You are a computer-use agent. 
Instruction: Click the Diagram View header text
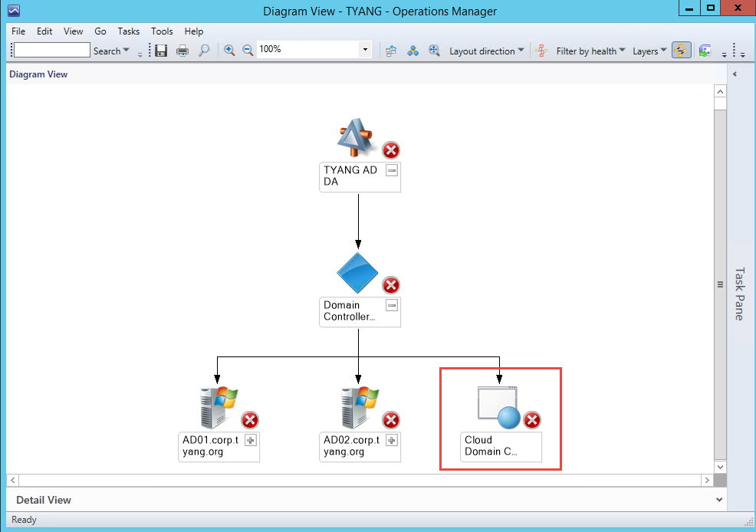pos(38,74)
